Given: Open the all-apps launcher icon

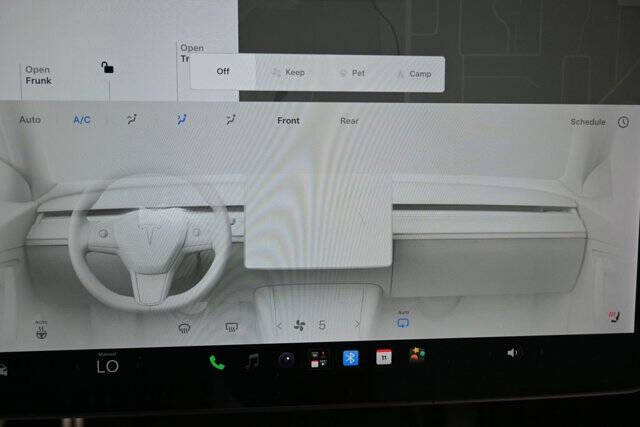Looking at the screenshot, I should 319,359.
